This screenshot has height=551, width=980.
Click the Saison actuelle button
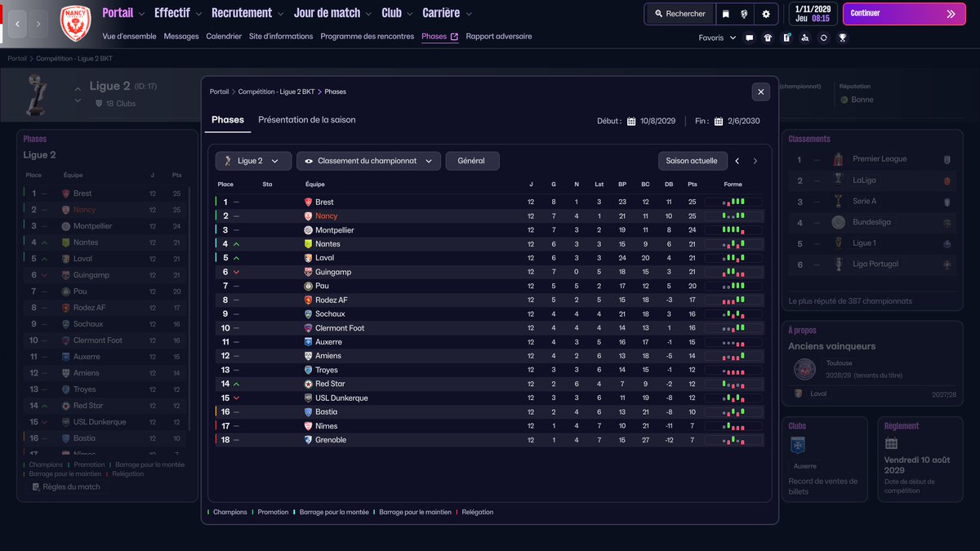(x=693, y=161)
